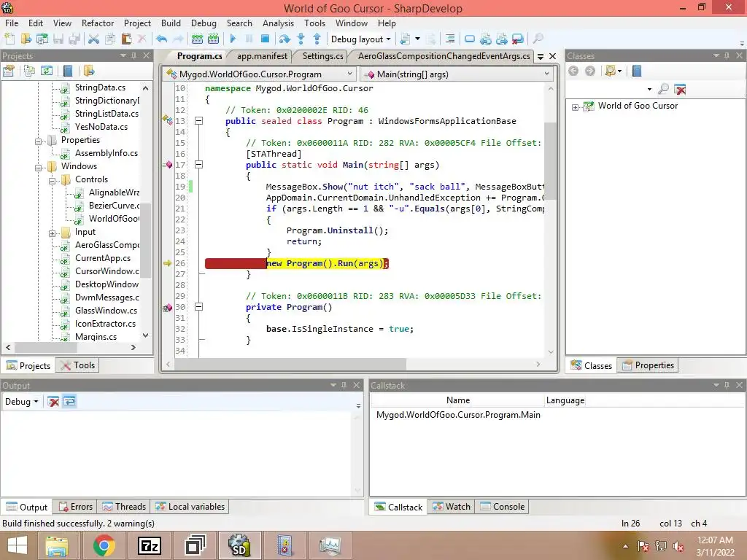Open the Errors tab
Screen dimensions: 747x560
pyautogui.click(x=76, y=507)
